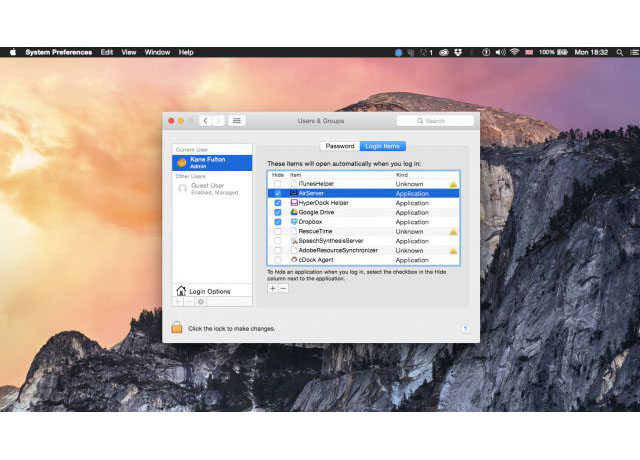This screenshot has height=460, width=640.
Task: Click the clock showing Mon 18:32
Action: pos(591,52)
